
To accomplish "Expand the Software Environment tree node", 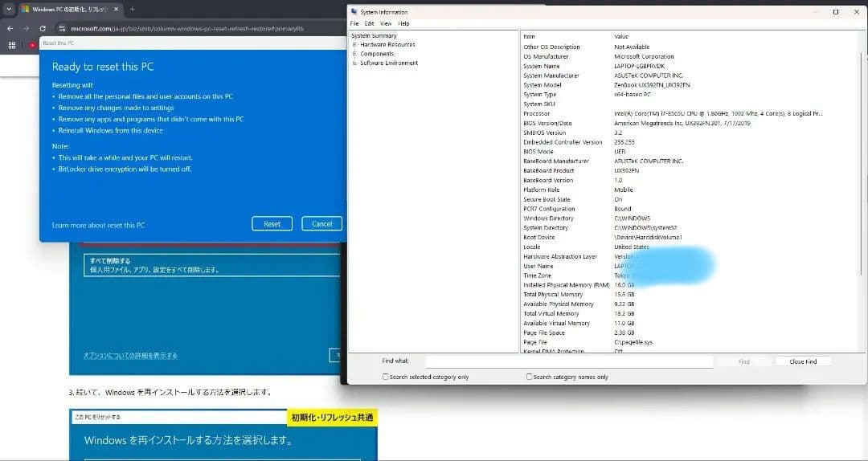I will point(354,63).
